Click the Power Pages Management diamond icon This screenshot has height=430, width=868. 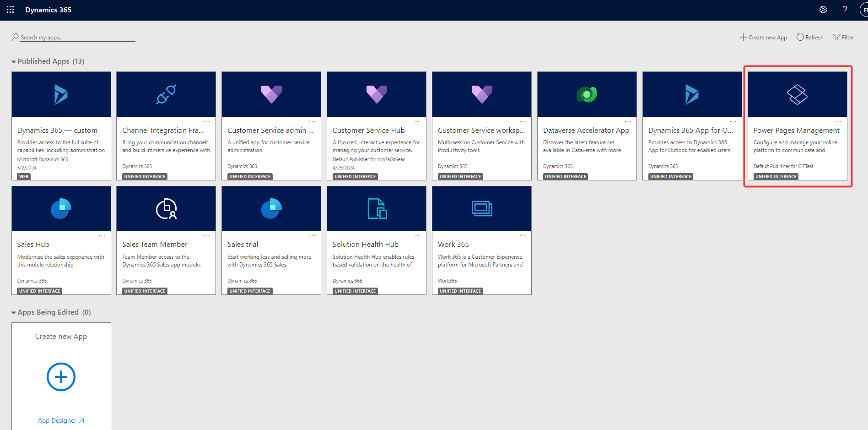point(797,94)
